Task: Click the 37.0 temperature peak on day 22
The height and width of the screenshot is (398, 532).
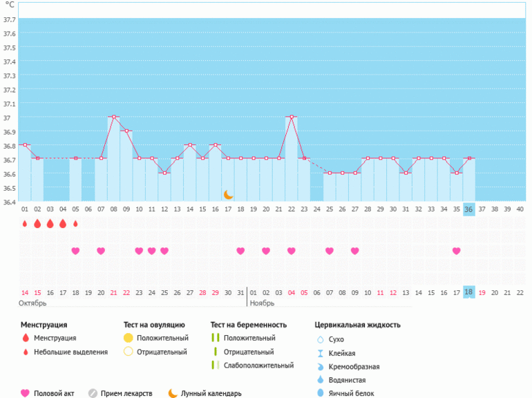Action: tap(292, 117)
